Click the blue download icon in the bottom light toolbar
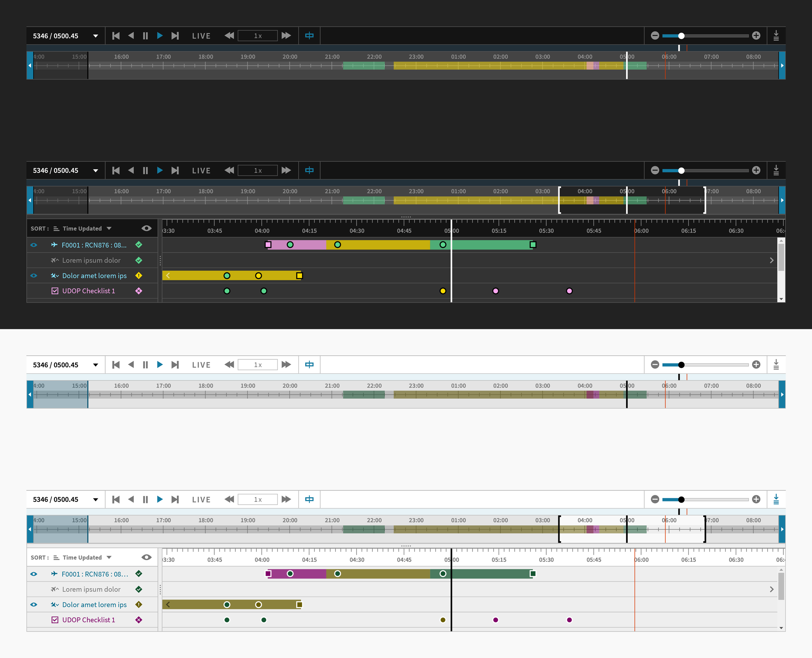 (x=776, y=500)
